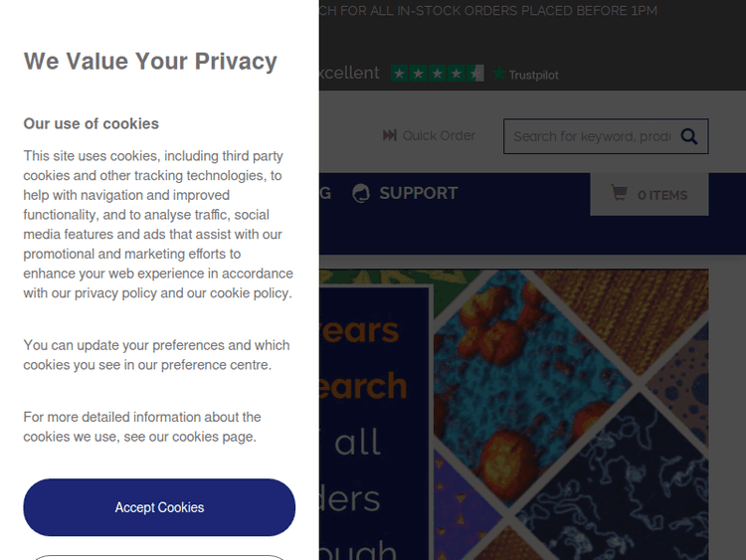
Task: Click the Accept Cookies button
Action: click(159, 507)
